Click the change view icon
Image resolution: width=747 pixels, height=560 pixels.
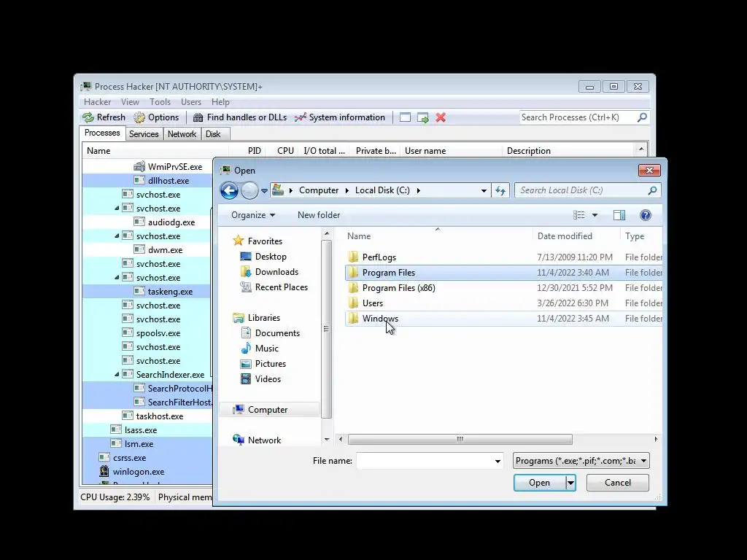coord(578,215)
